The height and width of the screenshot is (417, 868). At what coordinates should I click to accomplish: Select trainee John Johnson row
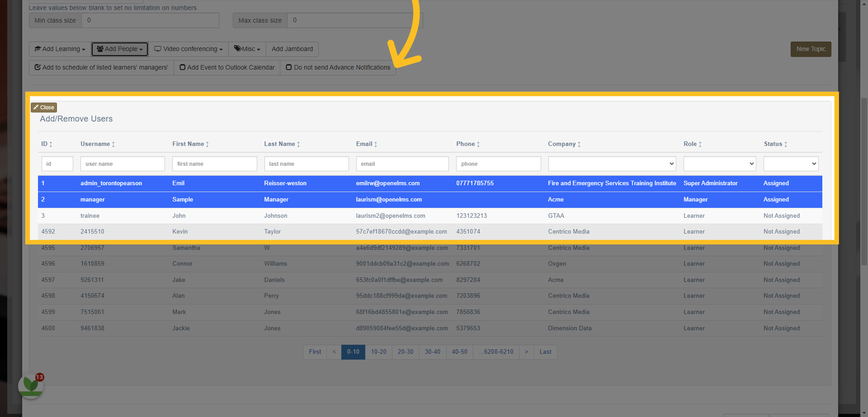point(430,216)
